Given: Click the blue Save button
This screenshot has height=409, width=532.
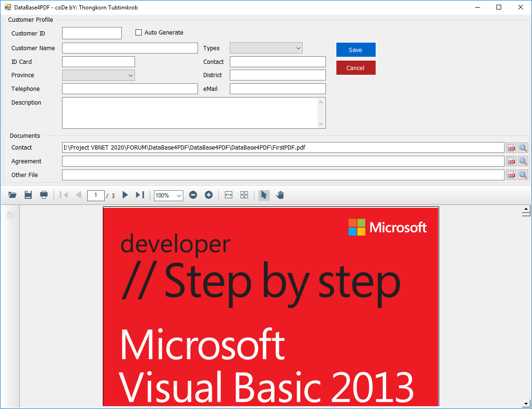Looking at the screenshot, I should tap(356, 50).
